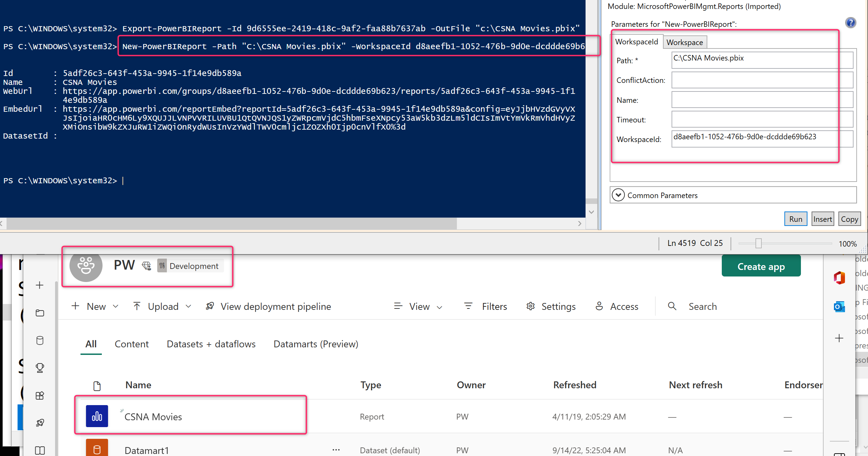Screen dimensions: 868x456
Task: Click the Outlook icon in side panel
Action: tap(839, 306)
